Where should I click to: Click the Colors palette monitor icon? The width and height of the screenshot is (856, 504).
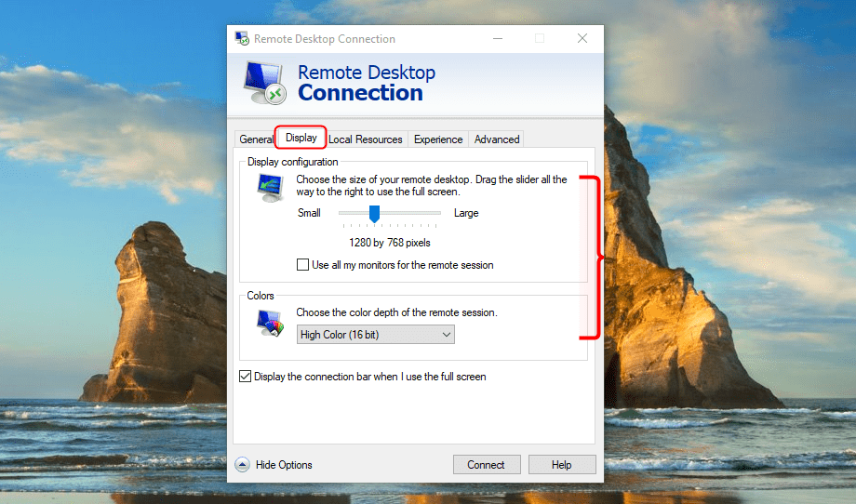click(x=270, y=323)
